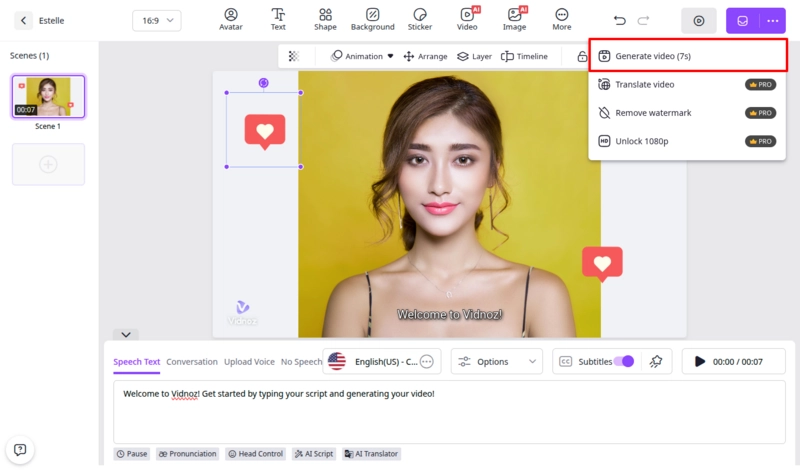Click inside the speech script text box

coord(449,412)
